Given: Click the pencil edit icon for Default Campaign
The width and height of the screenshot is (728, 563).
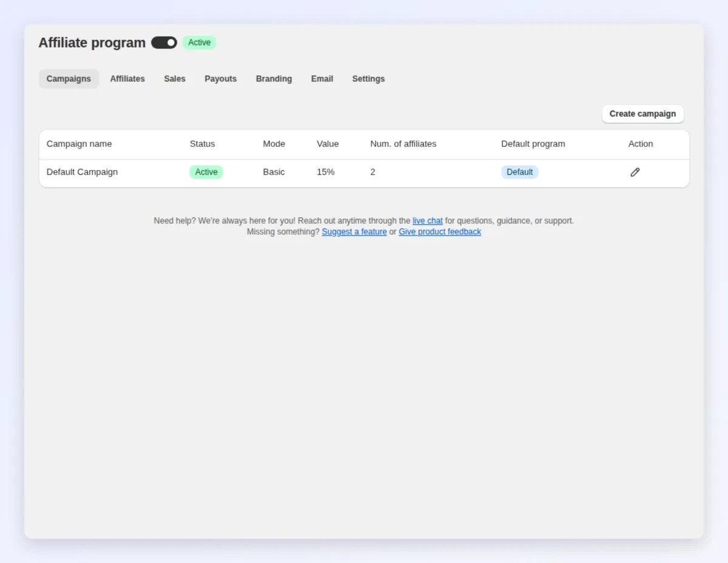Looking at the screenshot, I should tap(635, 172).
